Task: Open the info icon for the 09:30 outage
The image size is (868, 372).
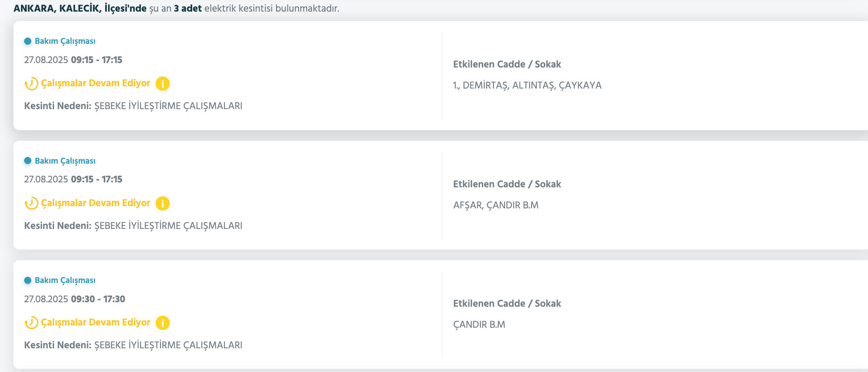Action: 163,323
